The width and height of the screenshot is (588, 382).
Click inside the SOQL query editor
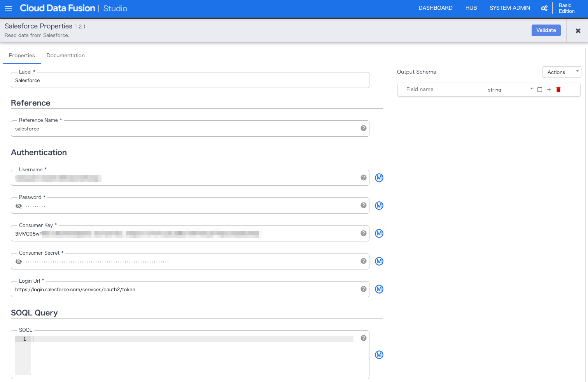tap(156, 339)
